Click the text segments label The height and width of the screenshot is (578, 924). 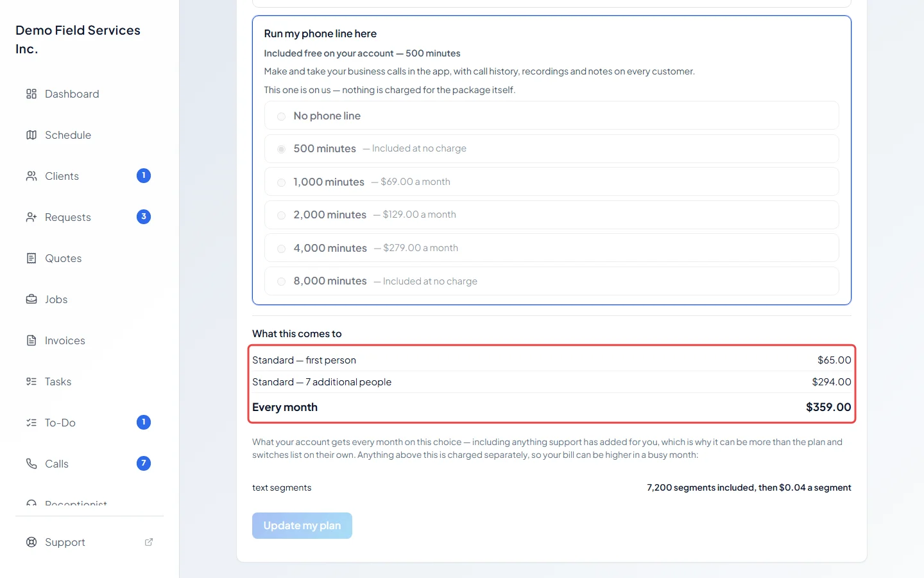click(282, 487)
